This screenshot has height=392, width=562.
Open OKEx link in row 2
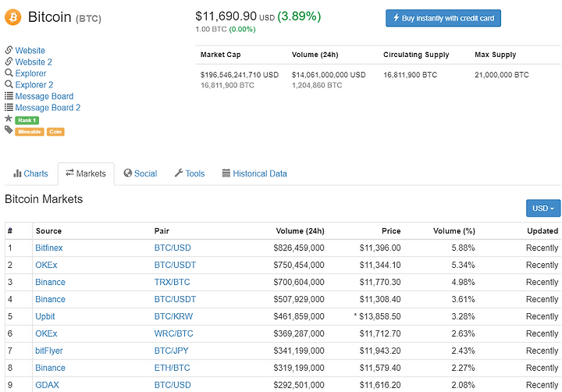46,265
